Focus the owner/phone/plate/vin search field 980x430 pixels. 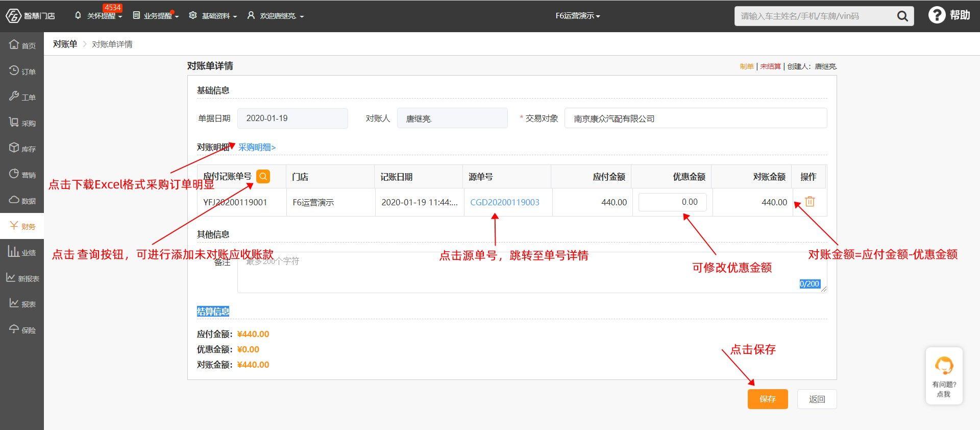point(815,16)
